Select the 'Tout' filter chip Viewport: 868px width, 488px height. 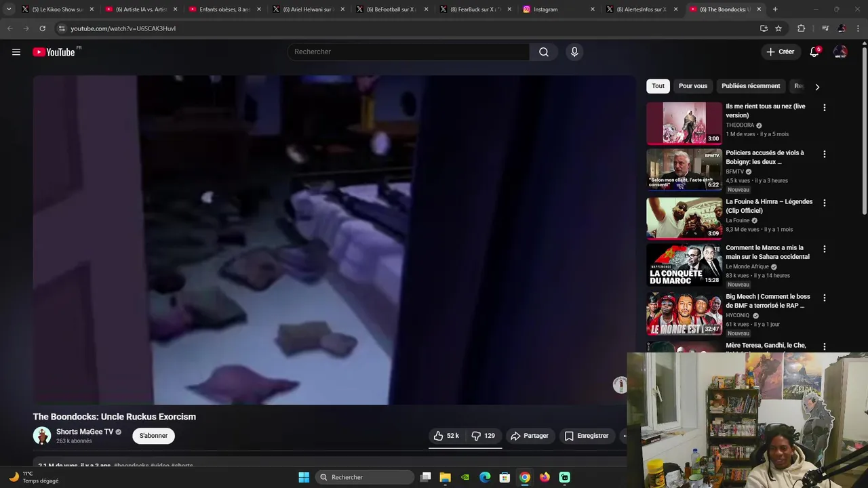pyautogui.click(x=658, y=86)
